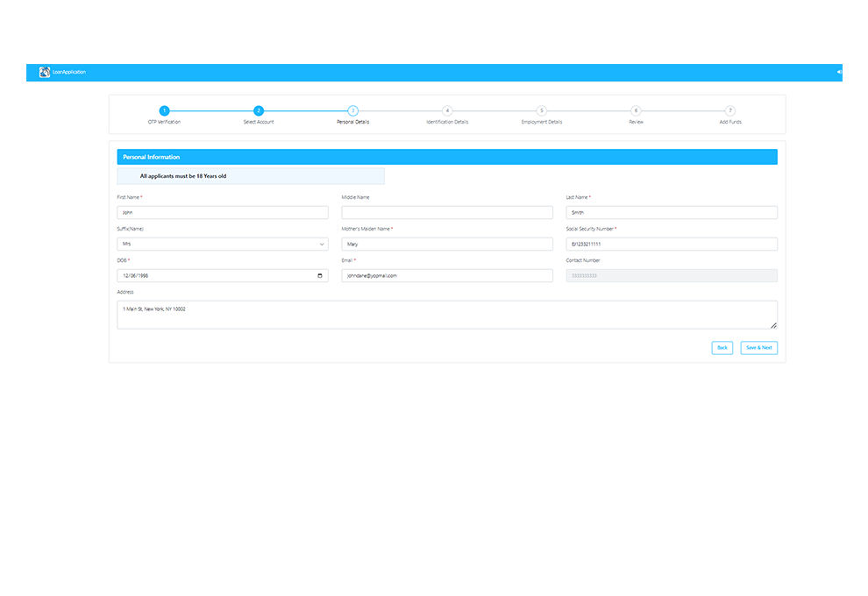Image resolution: width=868 pixels, height=596 pixels.
Task: Expand the Mrs suffix selection list
Action: pyautogui.click(x=223, y=244)
